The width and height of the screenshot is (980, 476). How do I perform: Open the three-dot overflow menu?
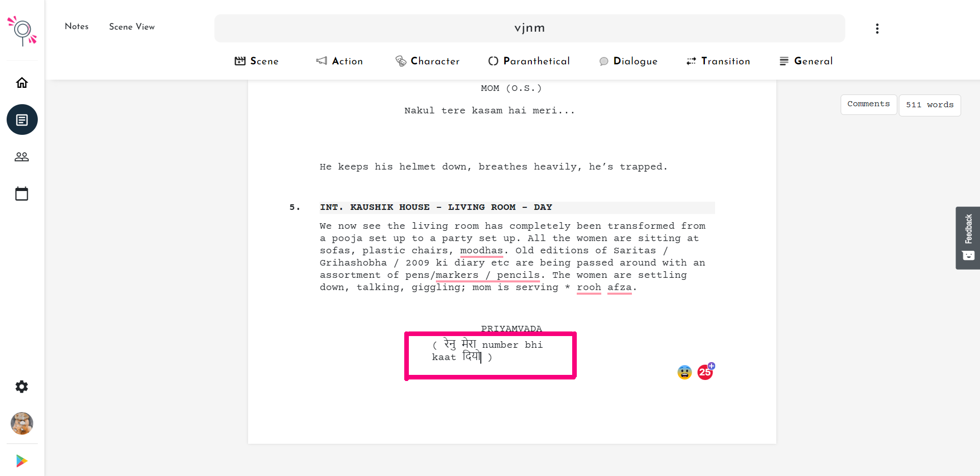click(x=877, y=28)
